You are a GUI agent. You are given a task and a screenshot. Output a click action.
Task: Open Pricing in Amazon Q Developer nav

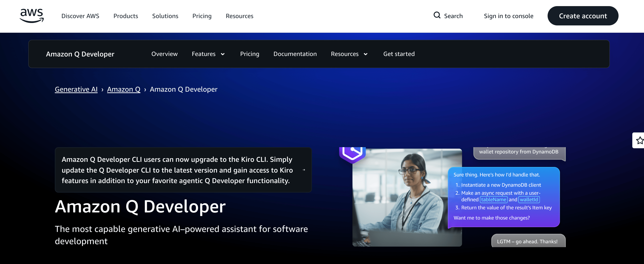(x=250, y=54)
